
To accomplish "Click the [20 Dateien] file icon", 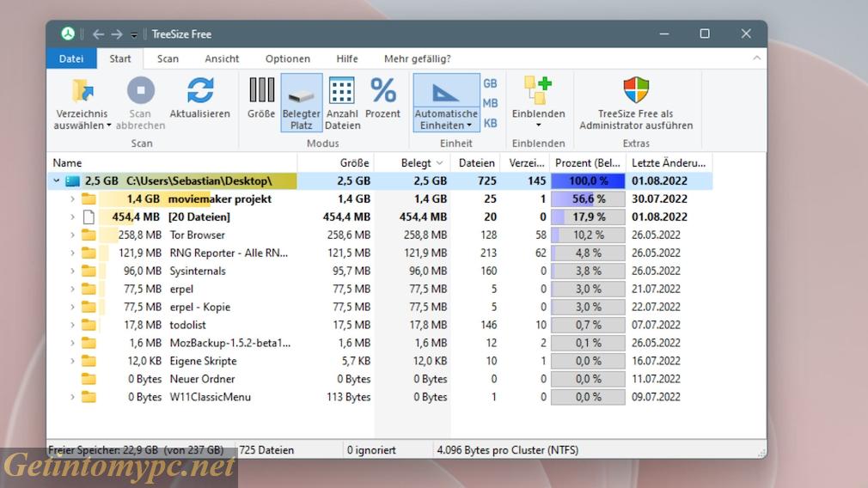I will (x=89, y=217).
